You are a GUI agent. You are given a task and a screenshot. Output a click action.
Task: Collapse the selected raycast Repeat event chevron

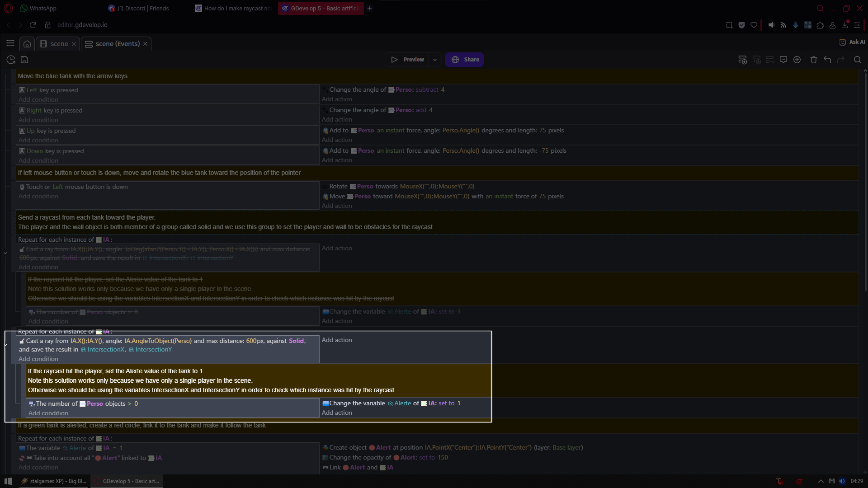tap(5, 345)
